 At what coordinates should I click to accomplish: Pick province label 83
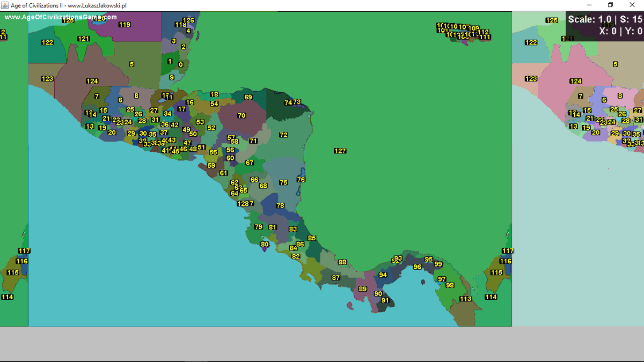293,229
